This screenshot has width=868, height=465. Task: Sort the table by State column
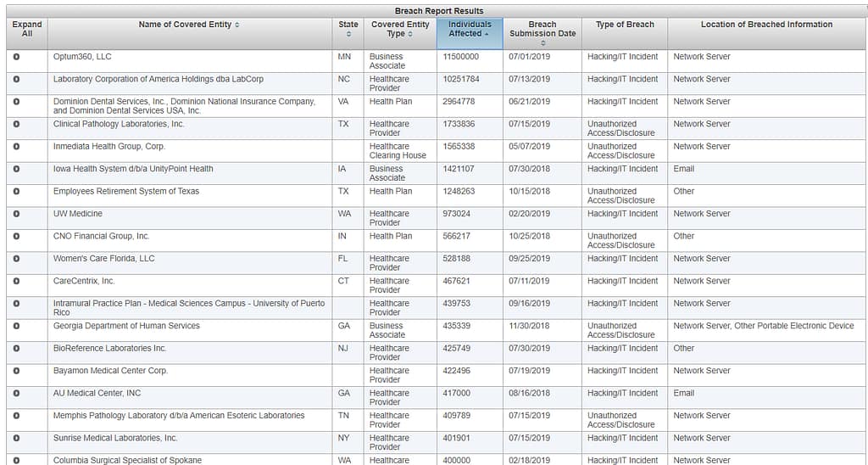tap(348, 25)
